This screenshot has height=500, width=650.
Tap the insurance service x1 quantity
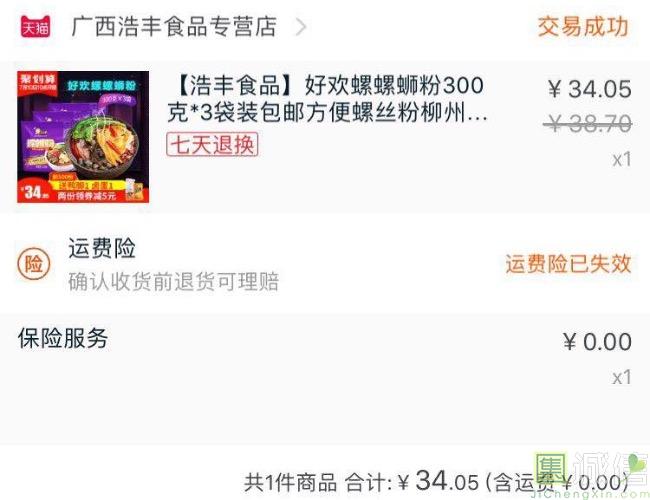coord(622,377)
